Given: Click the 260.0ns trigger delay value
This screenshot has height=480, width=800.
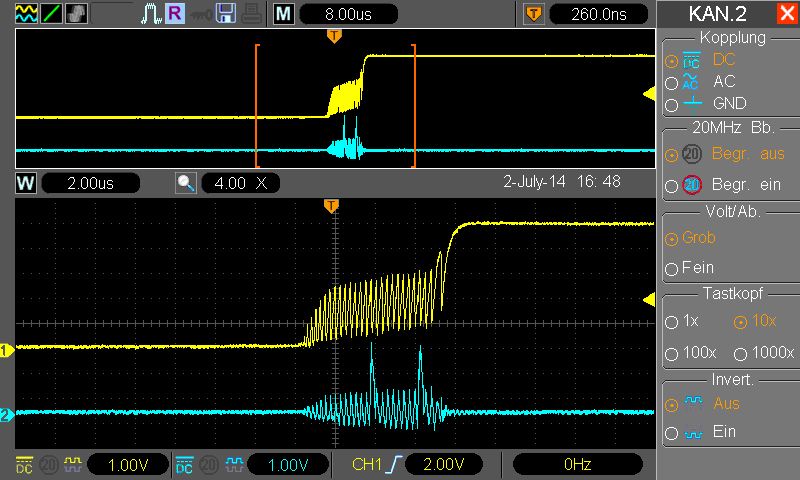Looking at the screenshot, I should (599, 14).
